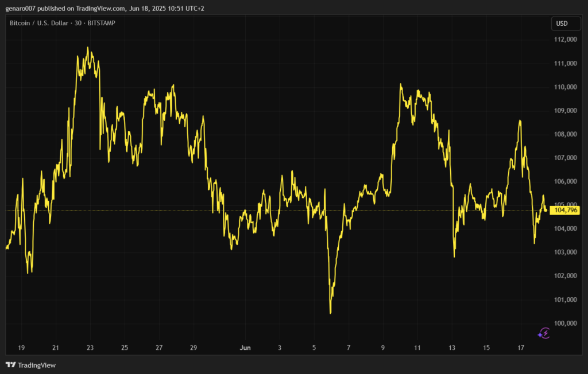The image size is (588, 374).
Task: Click the 106,000 price scale label
Action: (565, 181)
